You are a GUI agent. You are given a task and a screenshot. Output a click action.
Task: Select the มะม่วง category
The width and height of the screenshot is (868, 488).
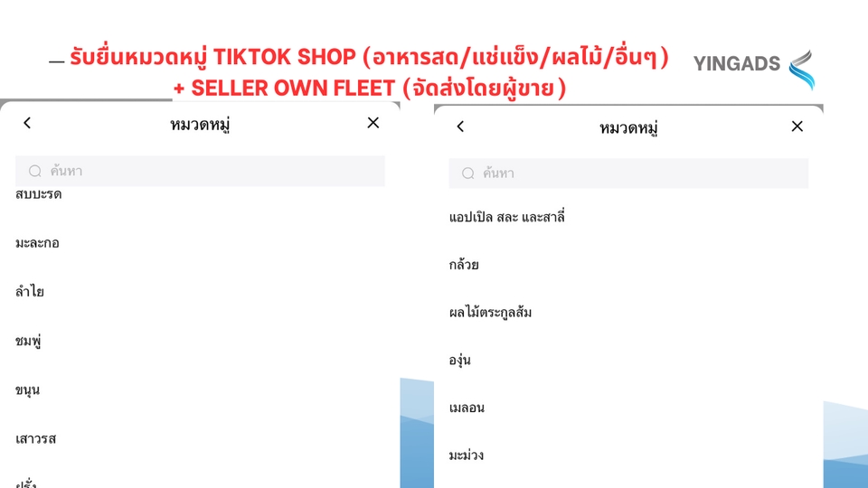click(467, 455)
